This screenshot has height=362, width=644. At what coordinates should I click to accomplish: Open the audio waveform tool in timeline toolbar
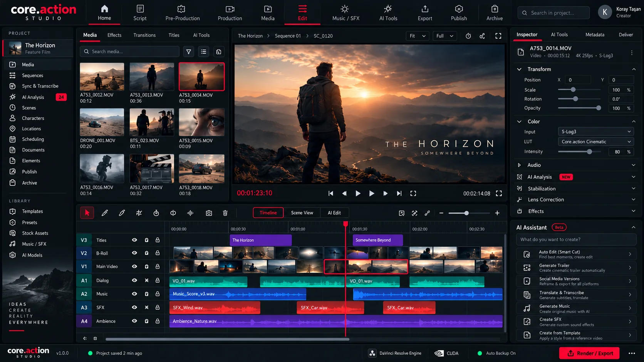tap(190, 213)
